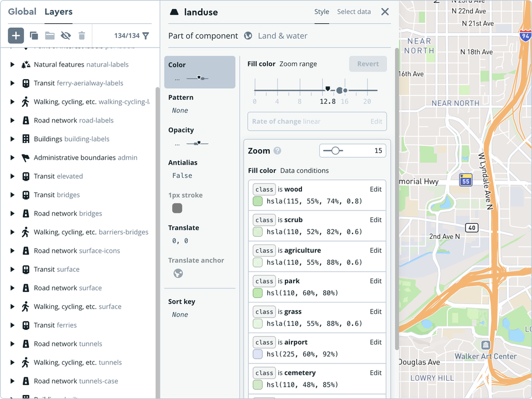The image size is (532, 399).
Task: Open the layer filter funnel icon
Action: 146,35
